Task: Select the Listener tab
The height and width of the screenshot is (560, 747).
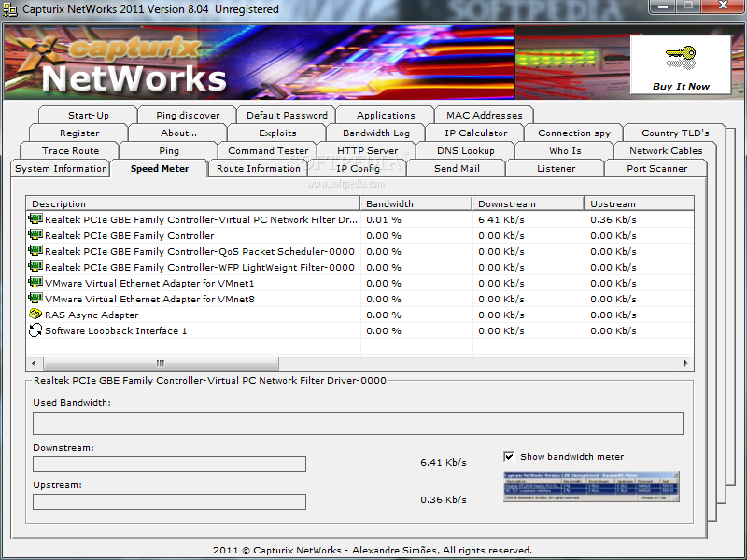Action: (x=556, y=169)
